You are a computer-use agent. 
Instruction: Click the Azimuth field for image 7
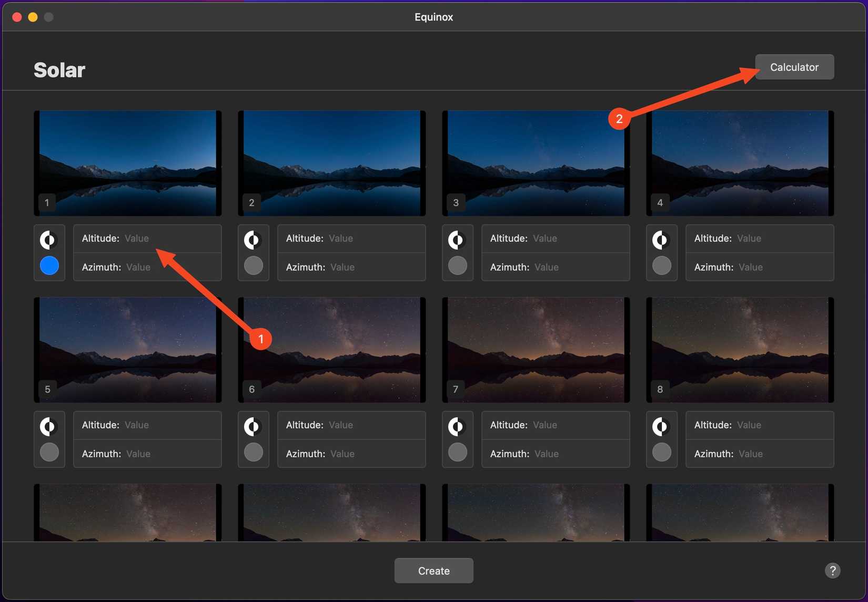(556, 454)
